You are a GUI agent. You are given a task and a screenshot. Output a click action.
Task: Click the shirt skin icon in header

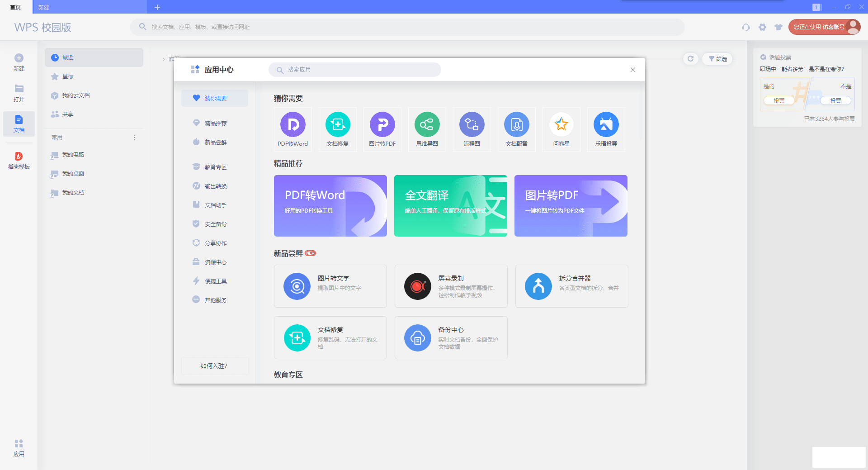click(778, 27)
